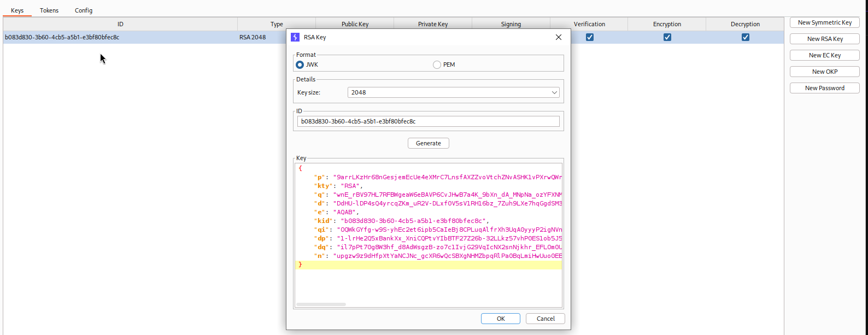
Task: Click the New EC Key button
Action: (824, 55)
